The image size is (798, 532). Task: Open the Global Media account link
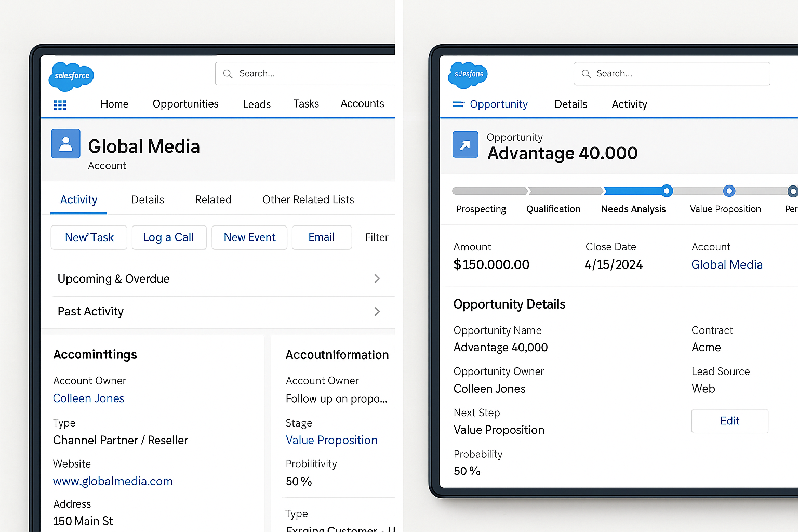click(x=727, y=264)
